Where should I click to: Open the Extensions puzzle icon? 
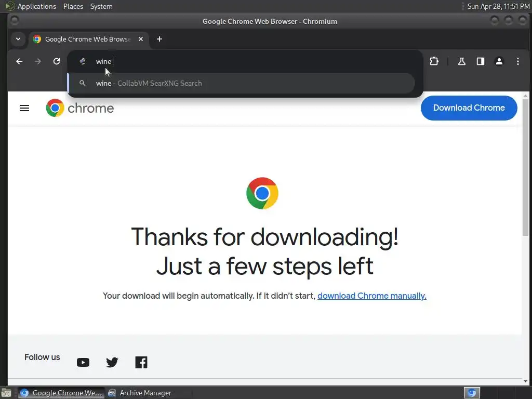(x=434, y=61)
